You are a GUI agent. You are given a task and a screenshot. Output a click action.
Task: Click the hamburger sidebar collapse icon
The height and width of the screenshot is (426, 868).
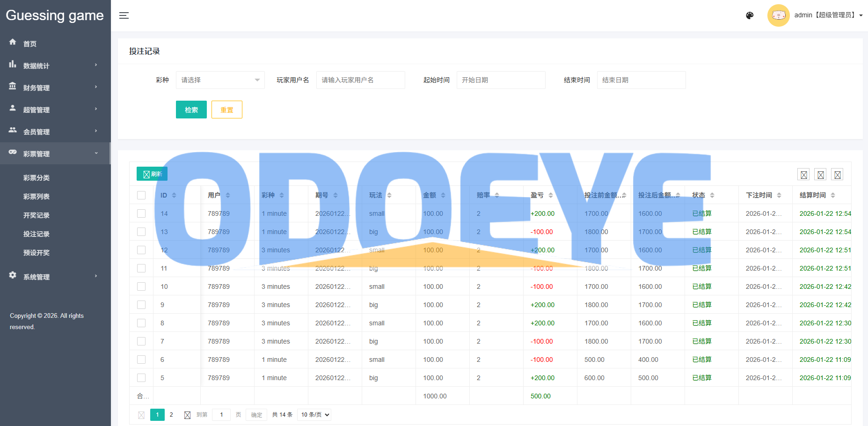(124, 15)
